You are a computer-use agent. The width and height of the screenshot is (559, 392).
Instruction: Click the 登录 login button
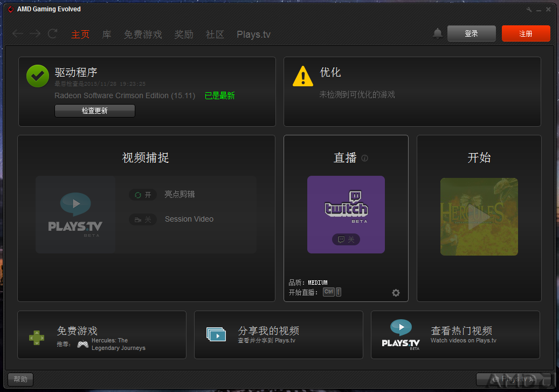(x=471, y=33)
